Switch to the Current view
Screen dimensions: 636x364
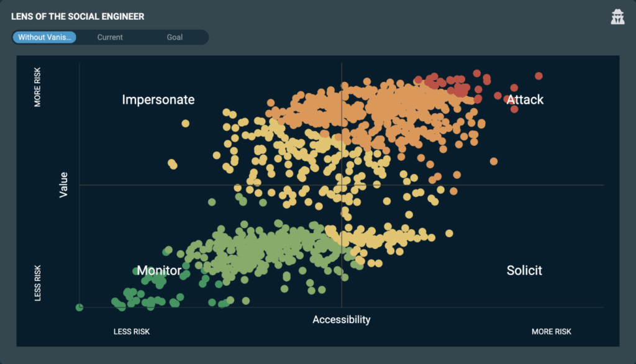(110, 37)
